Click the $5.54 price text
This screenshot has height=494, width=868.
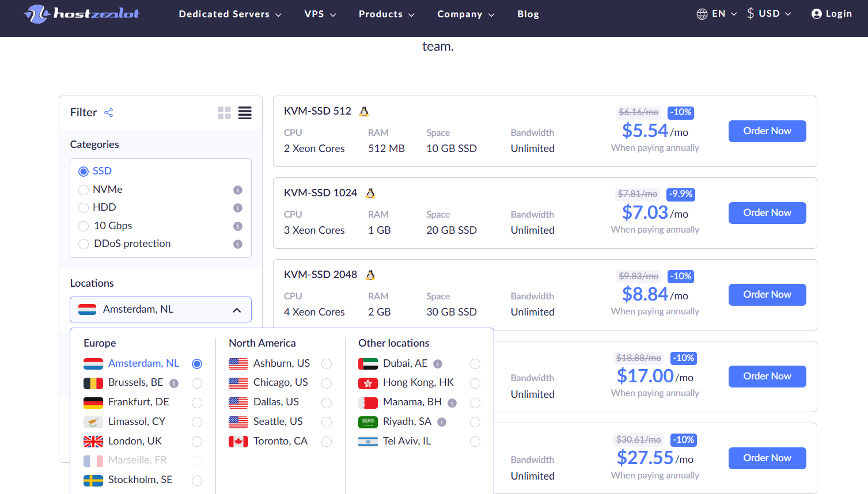(645, 131)
